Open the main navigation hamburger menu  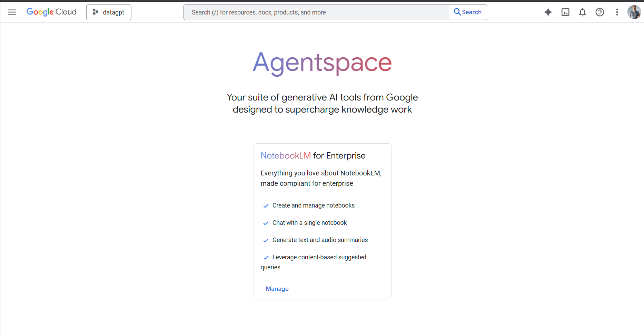coord(12,12)
